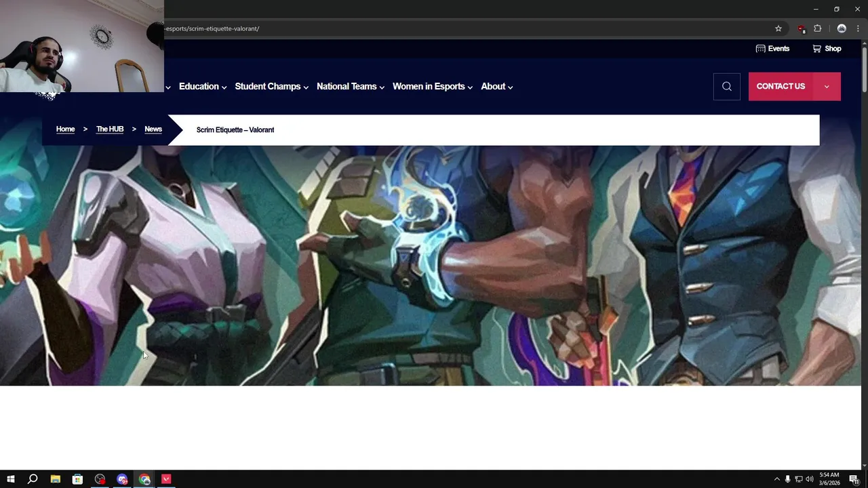
Task: Click the page vertical scrollbar thumb
Action: (864, 69)
